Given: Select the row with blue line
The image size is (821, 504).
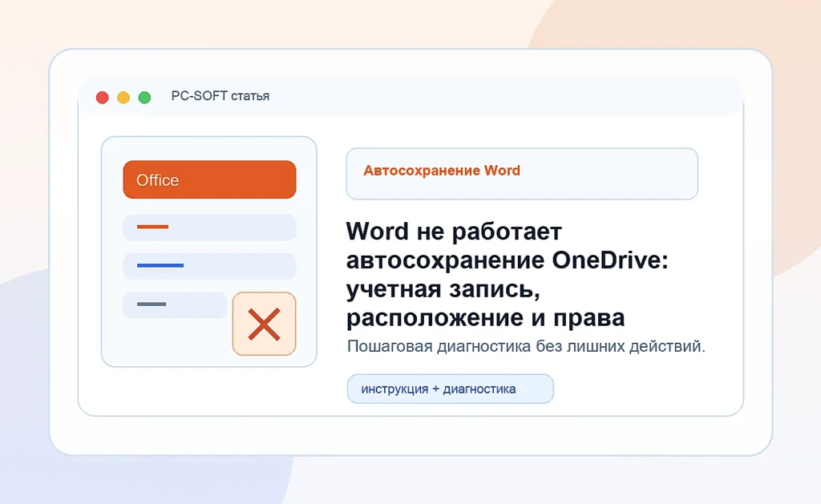Looking at the screenshot, I should [209, 266].
